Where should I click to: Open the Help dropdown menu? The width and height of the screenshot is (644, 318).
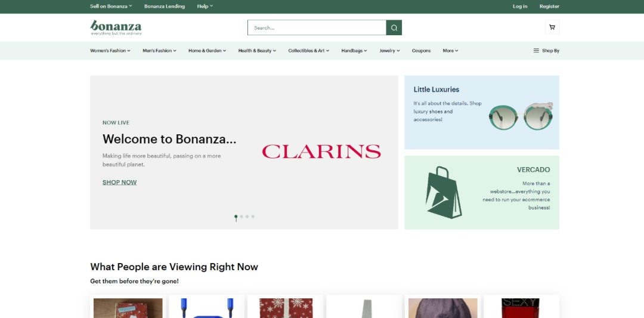point(205,7)
